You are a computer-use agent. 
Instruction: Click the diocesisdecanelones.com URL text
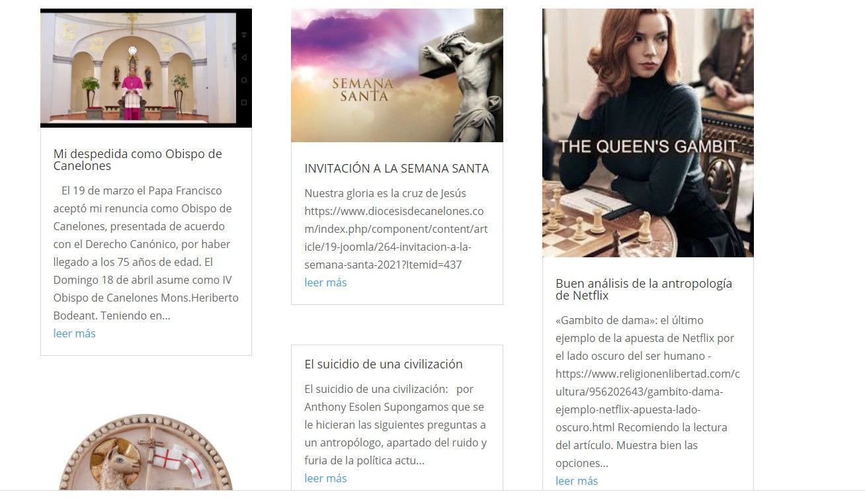[394, 238]
